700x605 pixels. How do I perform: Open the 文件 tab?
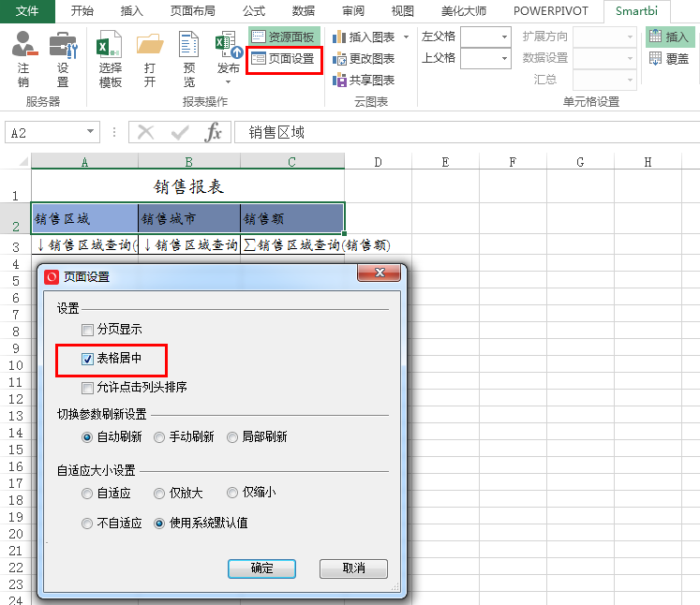pyautogui.click(x=27, y=11)
